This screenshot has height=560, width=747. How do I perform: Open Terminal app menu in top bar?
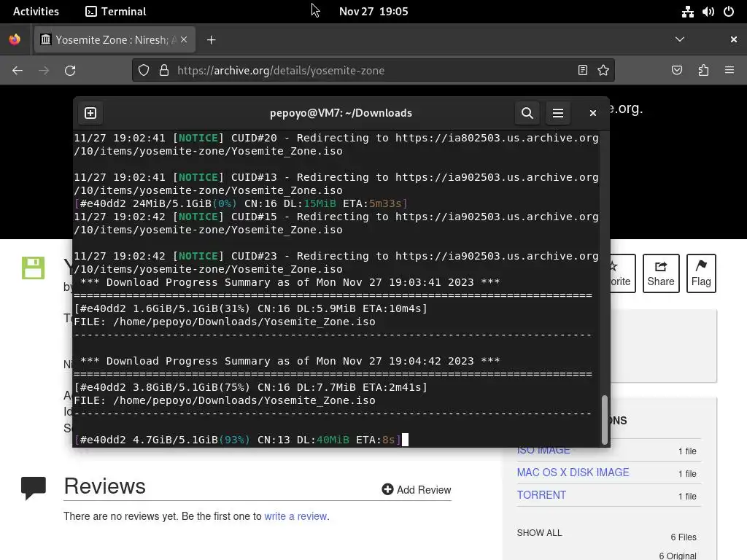tap(116, 12)
